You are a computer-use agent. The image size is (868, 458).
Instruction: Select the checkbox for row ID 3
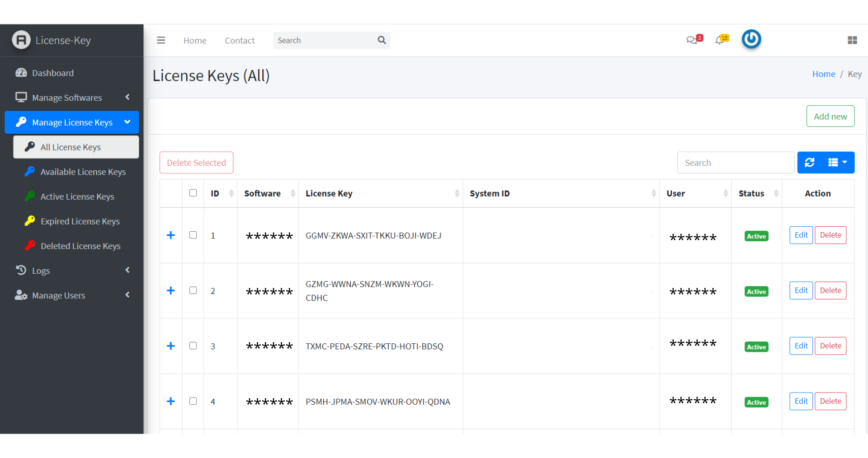pyautogui.click(x=193, y=346)
